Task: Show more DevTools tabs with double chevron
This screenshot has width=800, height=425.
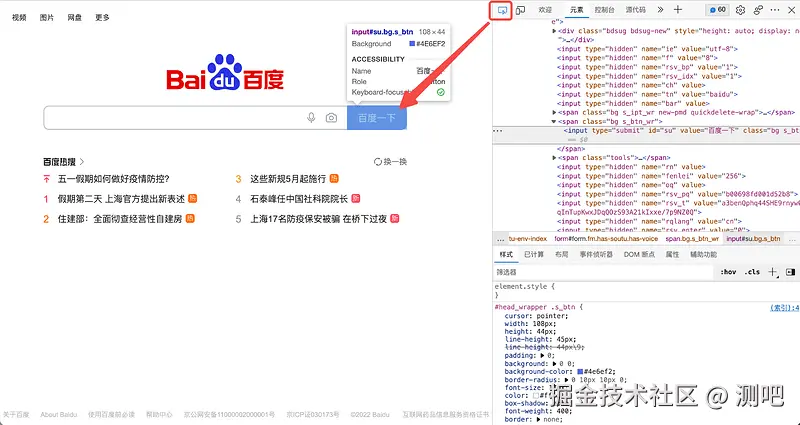Action: [x=660, y=10]
